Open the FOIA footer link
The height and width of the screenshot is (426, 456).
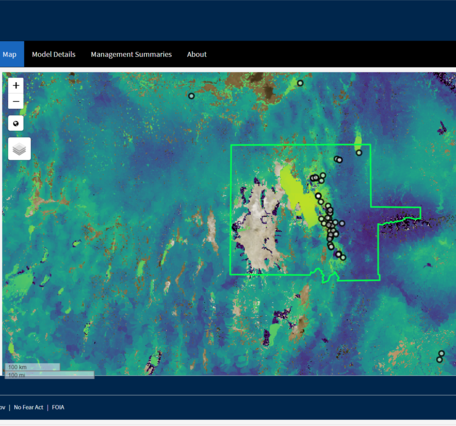pos(58,407)
